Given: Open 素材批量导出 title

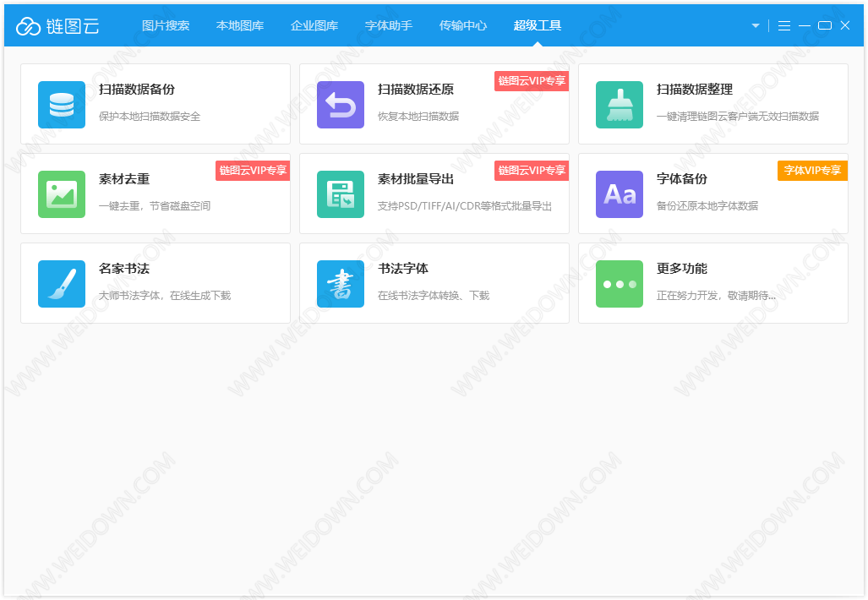Looking at the screenshot, I should pos(416,179).
